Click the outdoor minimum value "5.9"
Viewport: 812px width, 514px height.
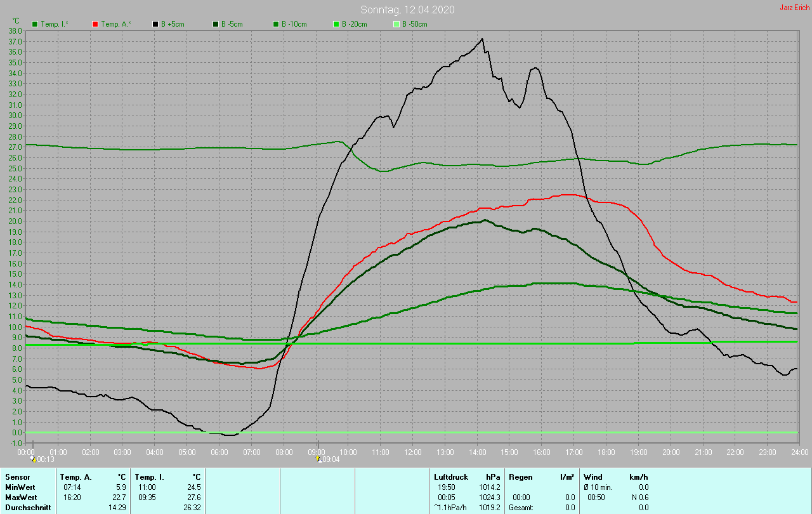point(121,487)
